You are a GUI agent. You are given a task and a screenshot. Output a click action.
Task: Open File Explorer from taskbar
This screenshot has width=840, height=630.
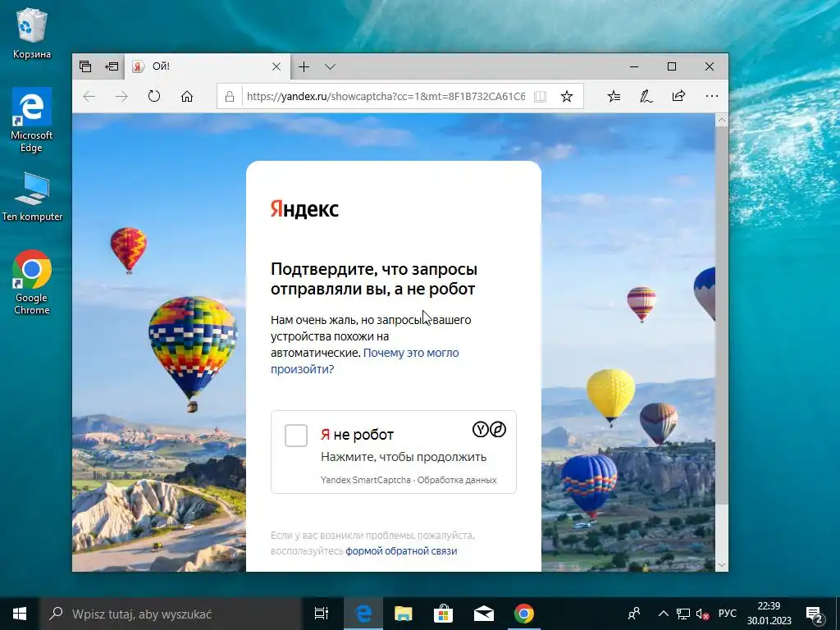click(404, 614)
